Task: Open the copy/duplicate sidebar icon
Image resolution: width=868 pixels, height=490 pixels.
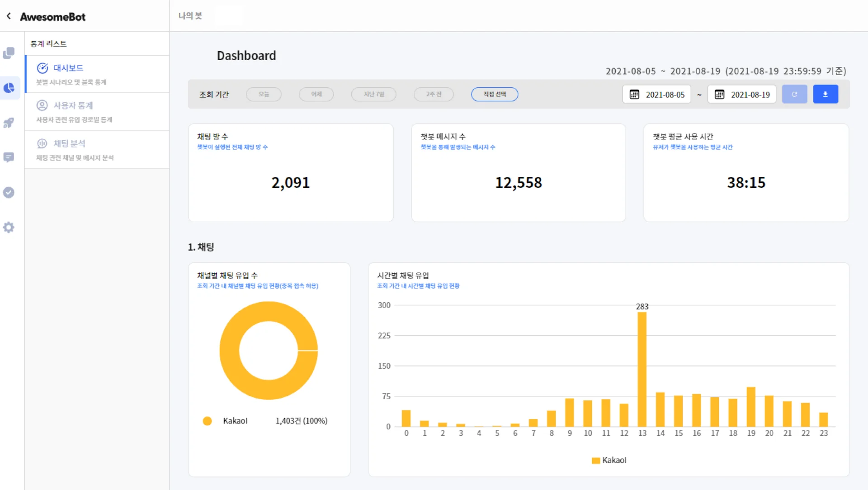Action: [x=9, y=53]
